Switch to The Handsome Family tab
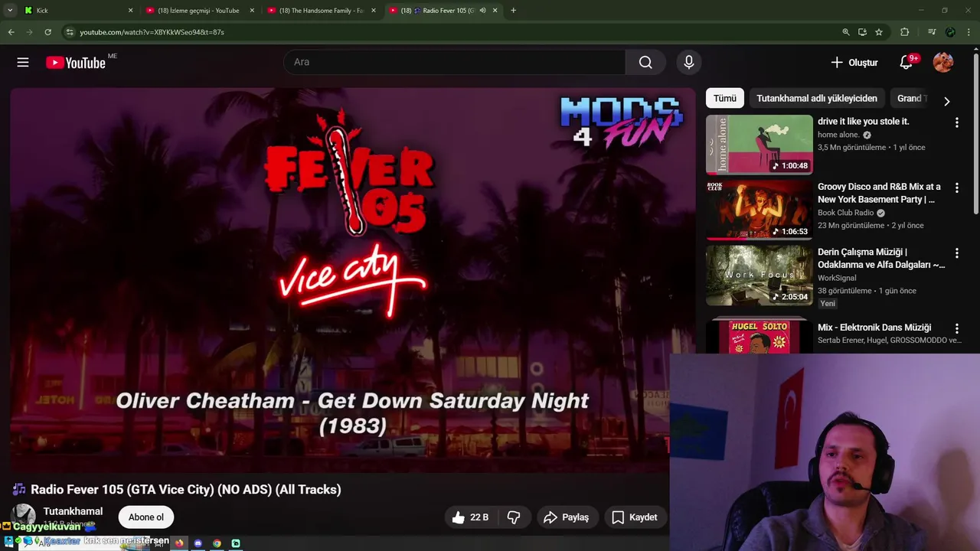Image resolution: width=980 pixels, height=551 pixels. pyautogui.click(x=320, y=11)
